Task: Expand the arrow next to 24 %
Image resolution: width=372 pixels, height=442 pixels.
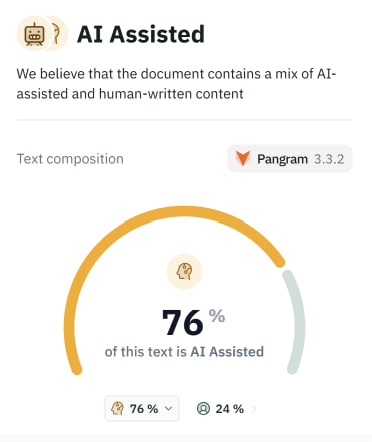Action: pyautogui.click(x=255, y=409)
